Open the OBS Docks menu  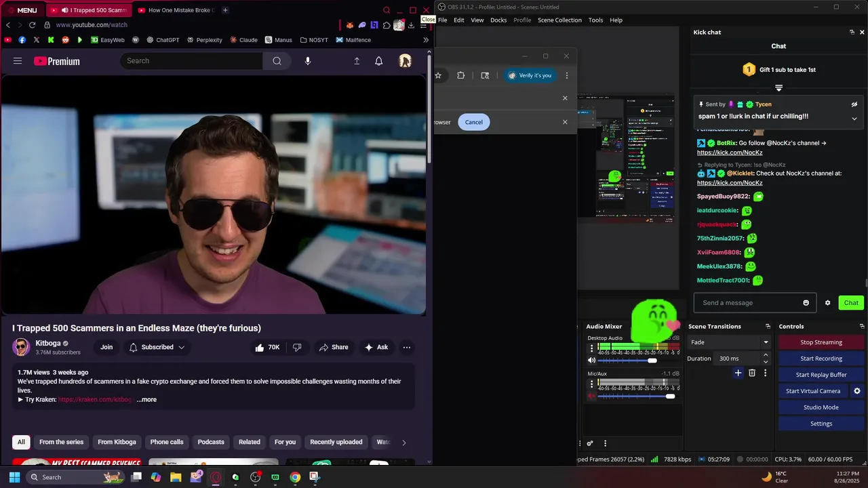498,20
